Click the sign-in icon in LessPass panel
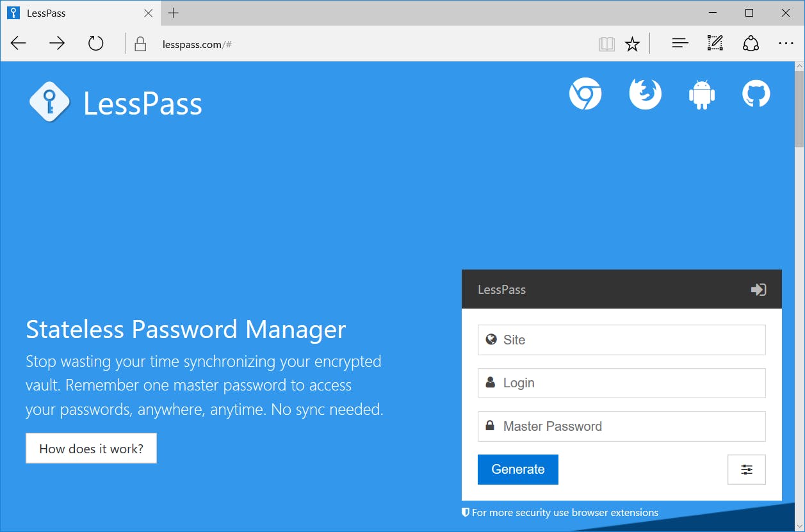 click(x=758, y=289)
